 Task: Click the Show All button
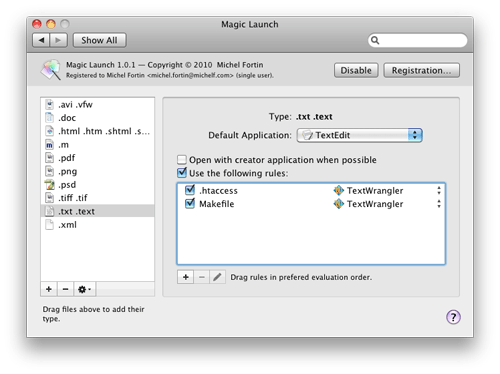[x=99, y=40]
